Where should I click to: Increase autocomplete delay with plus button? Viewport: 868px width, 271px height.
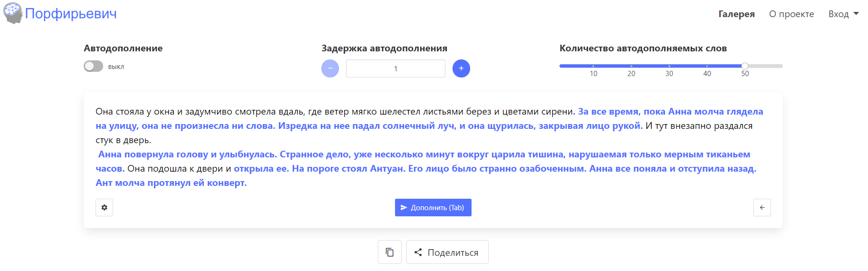click(461, 68)
